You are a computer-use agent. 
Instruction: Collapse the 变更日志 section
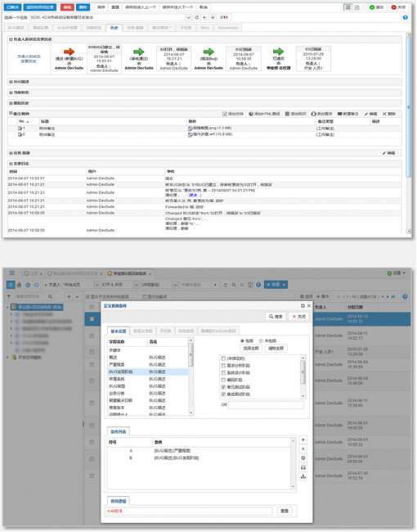tap(11, 164)
